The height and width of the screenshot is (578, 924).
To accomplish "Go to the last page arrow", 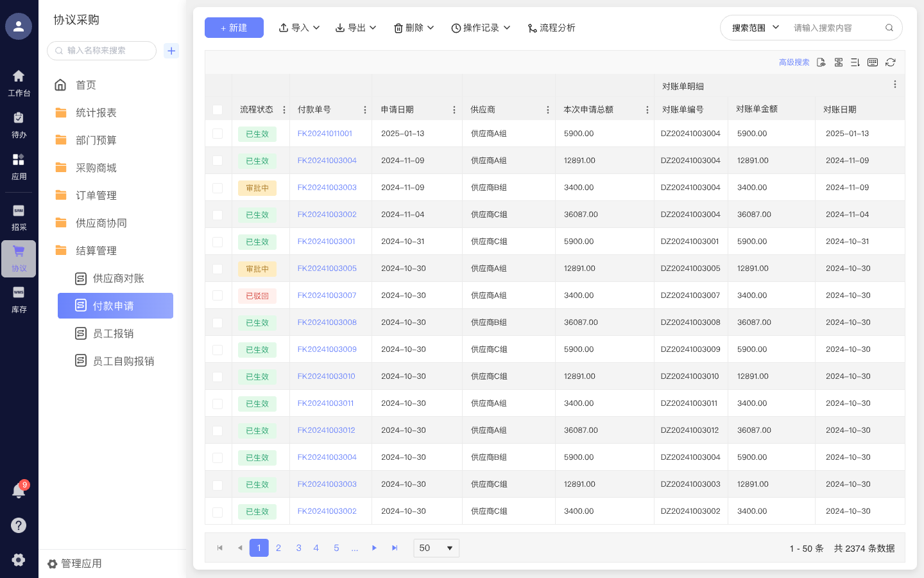I will (395, 548).
